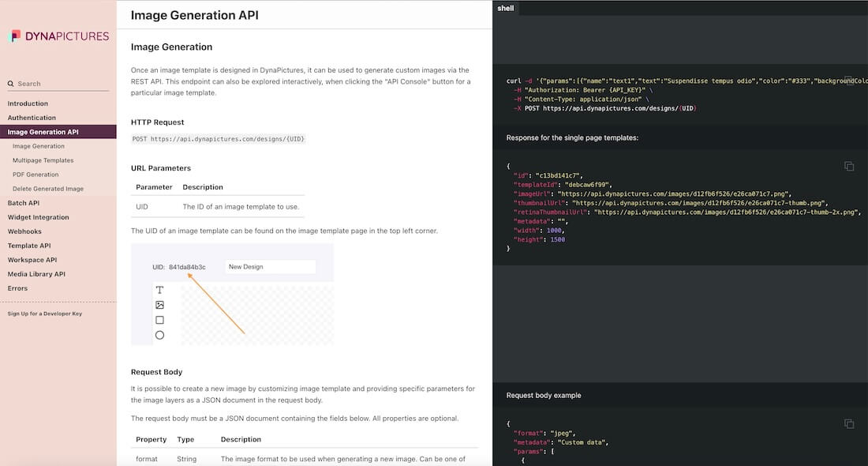
Task: Focus the Search input field
Action: coord(62,84)
